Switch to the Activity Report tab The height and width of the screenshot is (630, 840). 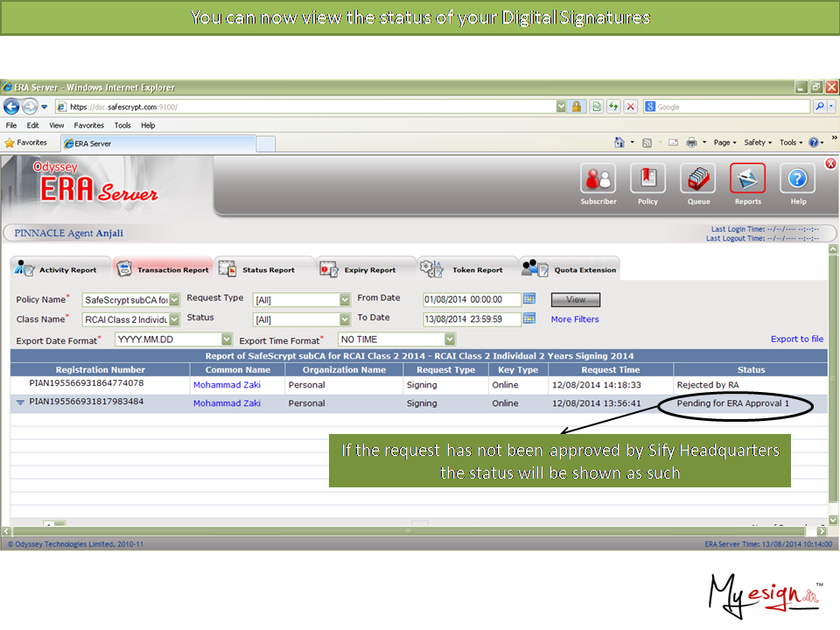[59, 269]
